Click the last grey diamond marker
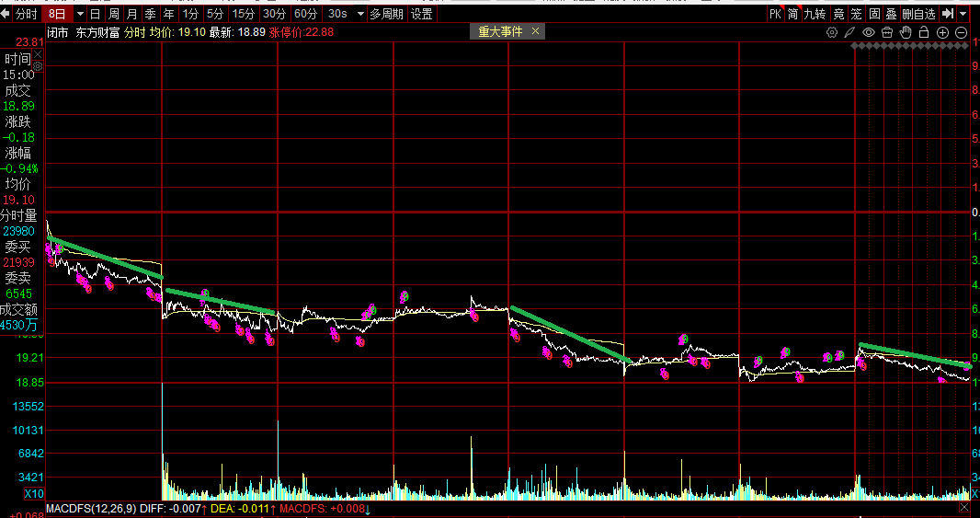 965,46
